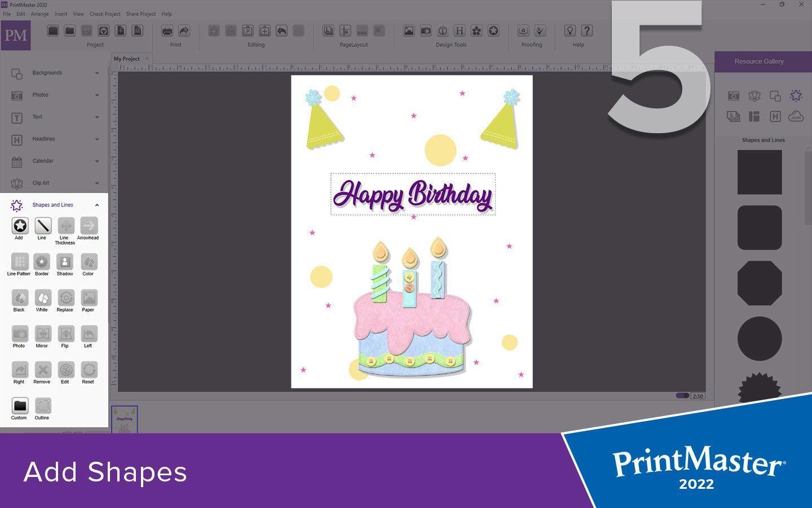Select the page thumbnail below the canvas

(123, 418)
